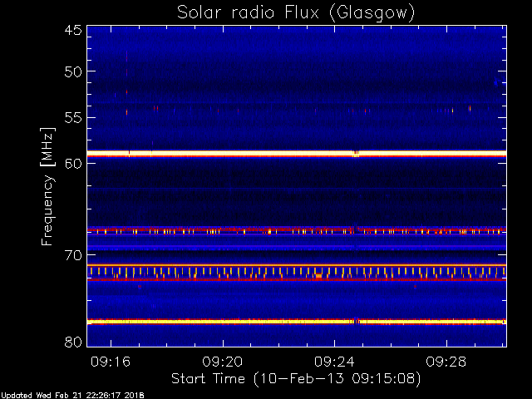The height and width of the screenshot is (399, 532).
Task: Click the "Frequency [MHz]" axis label
Action: [x=47, y=186]
